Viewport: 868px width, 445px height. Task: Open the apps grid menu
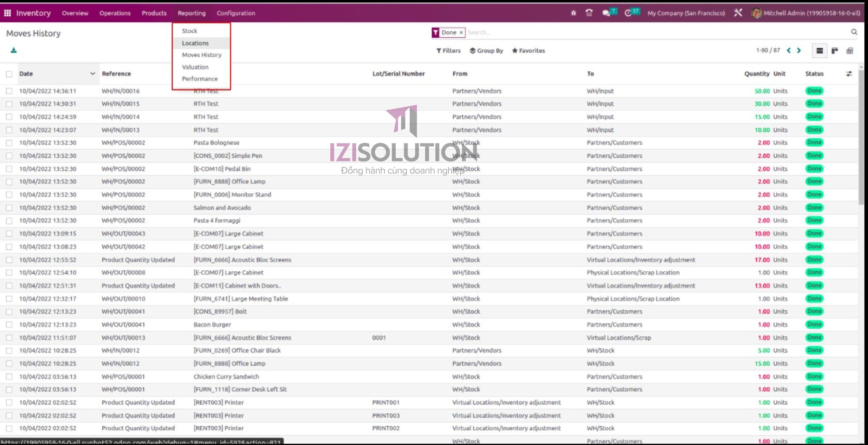[7, 13]
